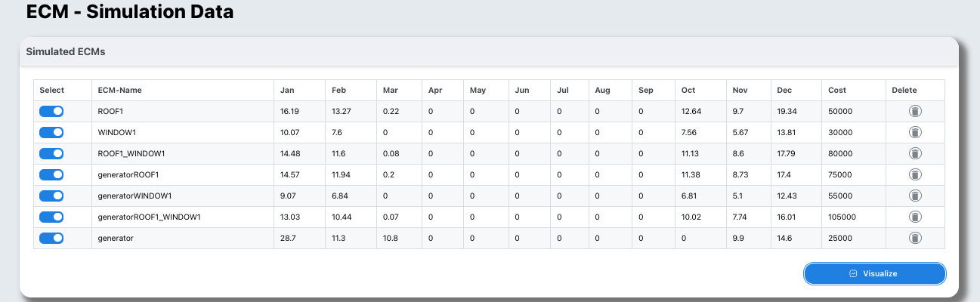The height and width of the screenshot is (302, 980).
Task: Click the ROOF1 cost value 50000
Action: 840,111
